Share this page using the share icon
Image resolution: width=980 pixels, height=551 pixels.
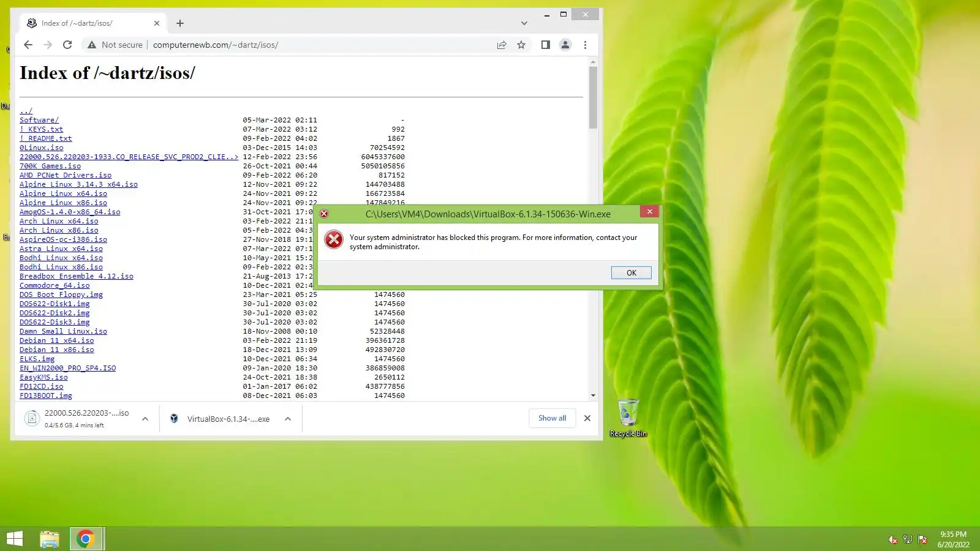502,45
